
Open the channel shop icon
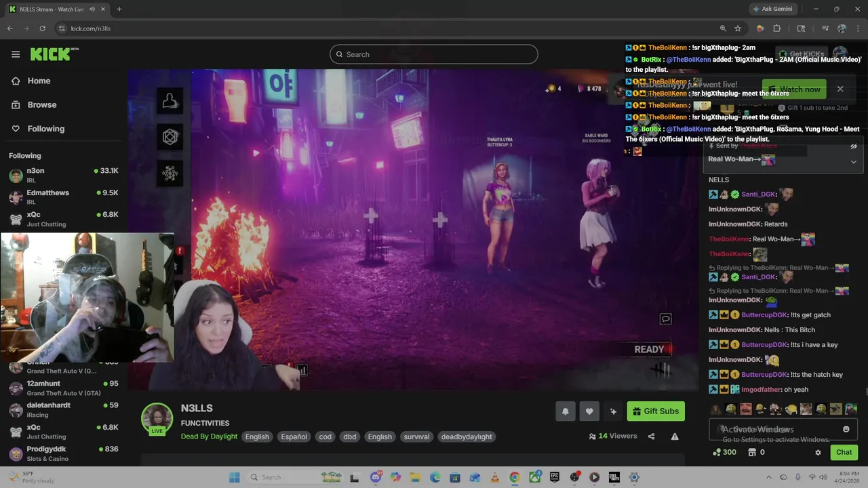click(751, 452)
